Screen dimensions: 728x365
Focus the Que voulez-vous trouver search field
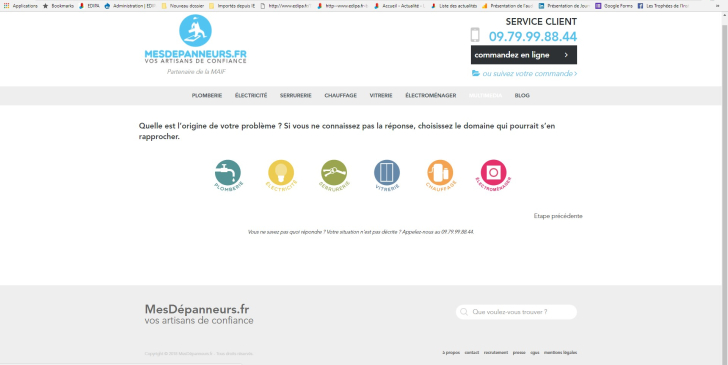516,312
